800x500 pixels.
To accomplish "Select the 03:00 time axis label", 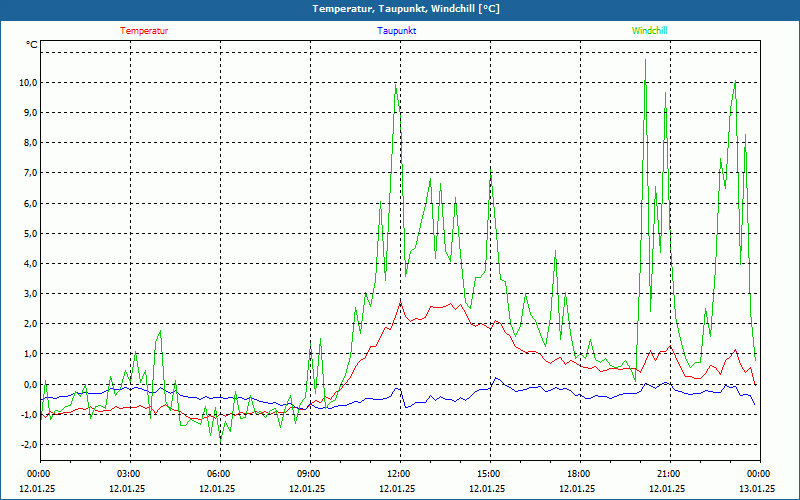I will point(129,474).
